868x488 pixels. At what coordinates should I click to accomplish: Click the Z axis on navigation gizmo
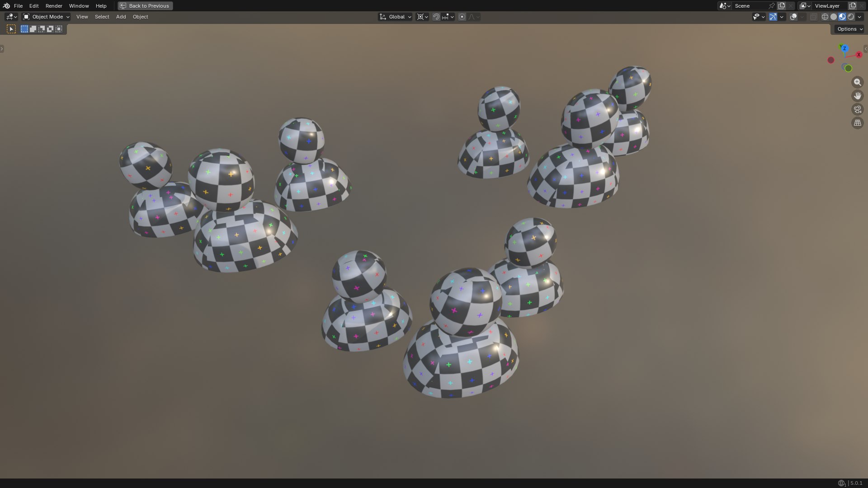pos(844,48)
